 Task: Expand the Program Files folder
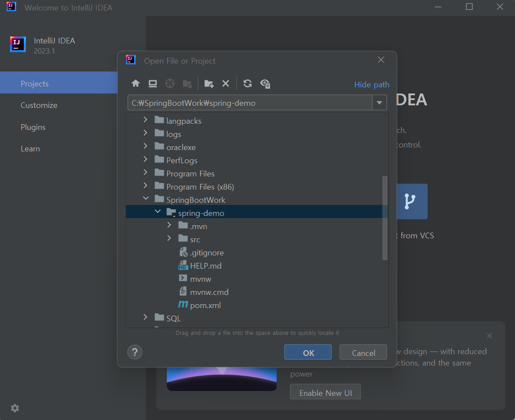pos(145,172)
